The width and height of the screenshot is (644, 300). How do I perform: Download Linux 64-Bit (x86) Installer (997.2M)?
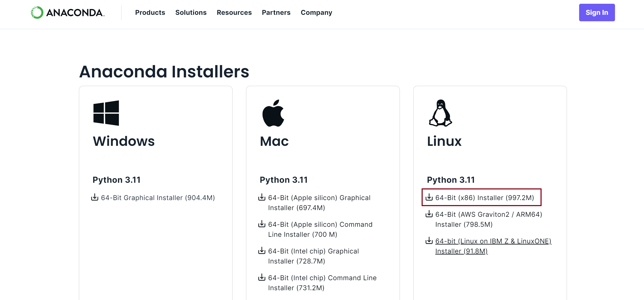click(x=484, y=198)
